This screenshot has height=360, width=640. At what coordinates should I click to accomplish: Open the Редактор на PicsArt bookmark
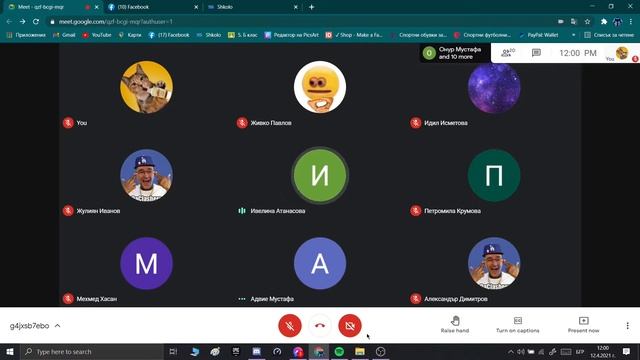292,35
